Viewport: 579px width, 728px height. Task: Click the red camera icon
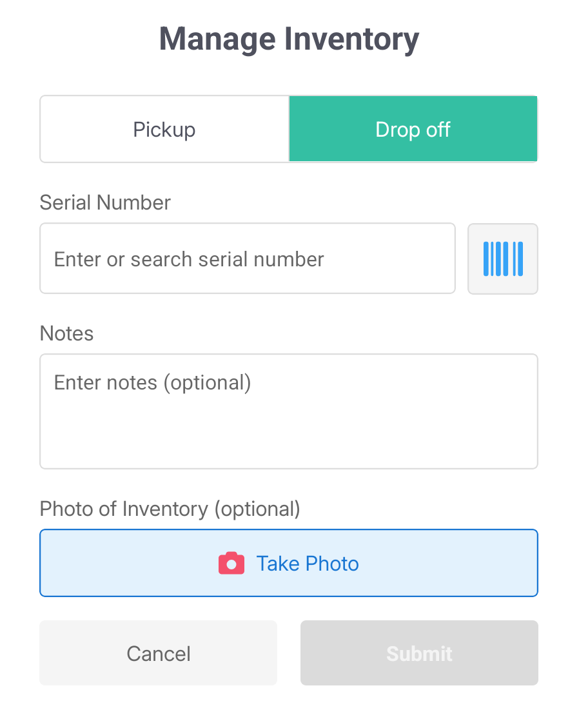(231, 563)
